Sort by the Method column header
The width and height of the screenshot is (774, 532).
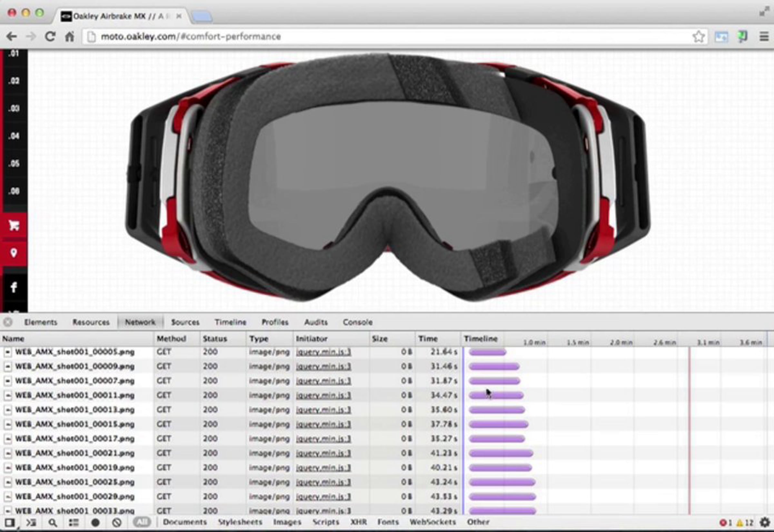tap(177, 339)
